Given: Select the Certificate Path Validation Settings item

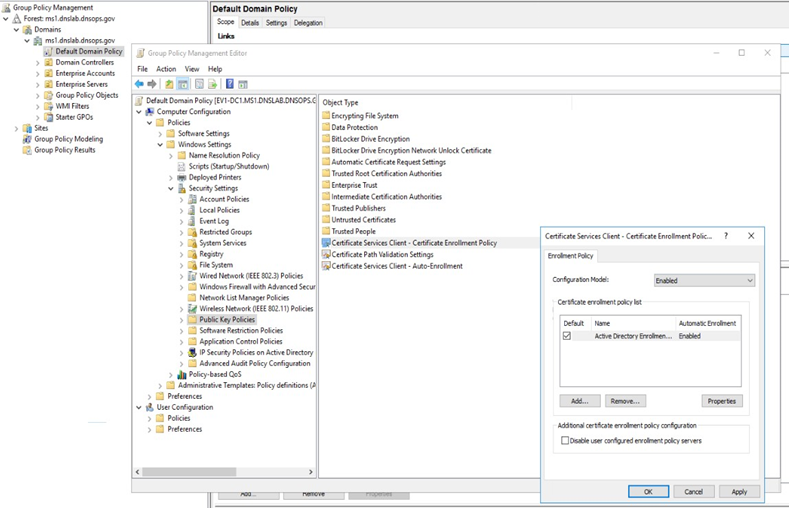Looking at the screenshot, I should pos(382,254).
